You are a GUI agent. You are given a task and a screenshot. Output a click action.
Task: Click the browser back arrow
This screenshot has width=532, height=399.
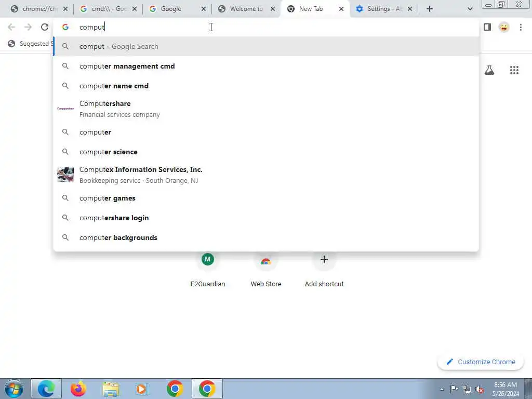11,27
